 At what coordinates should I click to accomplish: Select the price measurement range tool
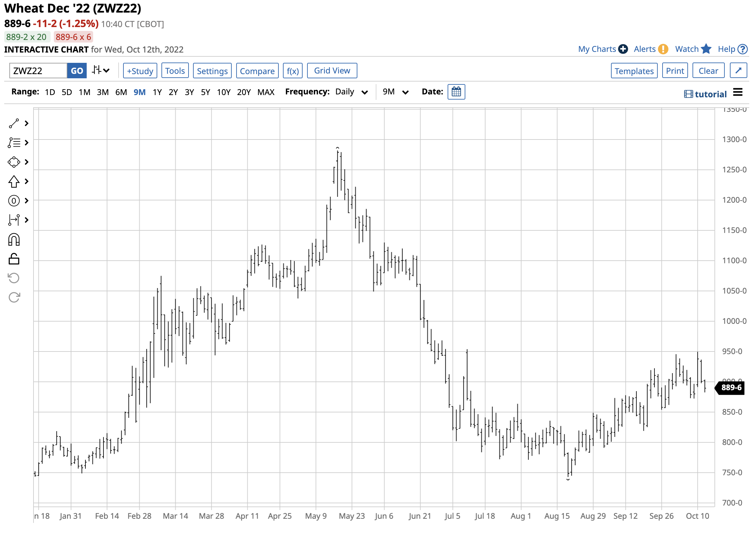(14, 220)
